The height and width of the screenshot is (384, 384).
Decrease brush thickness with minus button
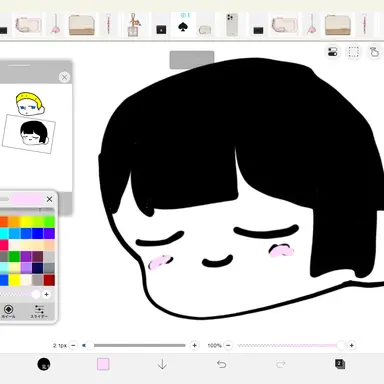pyautogui.click(x=74, y=345)
